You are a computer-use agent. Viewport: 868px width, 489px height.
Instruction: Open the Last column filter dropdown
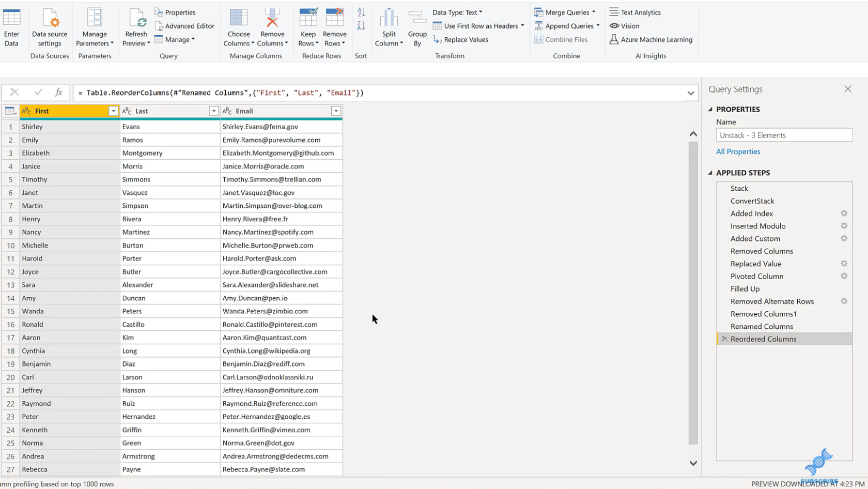tap(213, 111)
